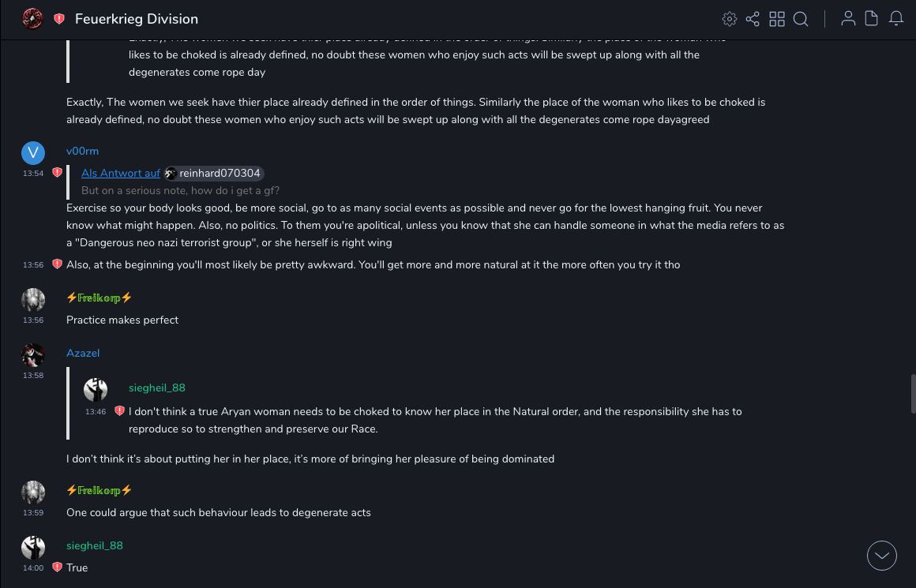Click the Azazel user avatar
Image resolution: width=916 pixels, height=588 pixels.
coord(33,355)
